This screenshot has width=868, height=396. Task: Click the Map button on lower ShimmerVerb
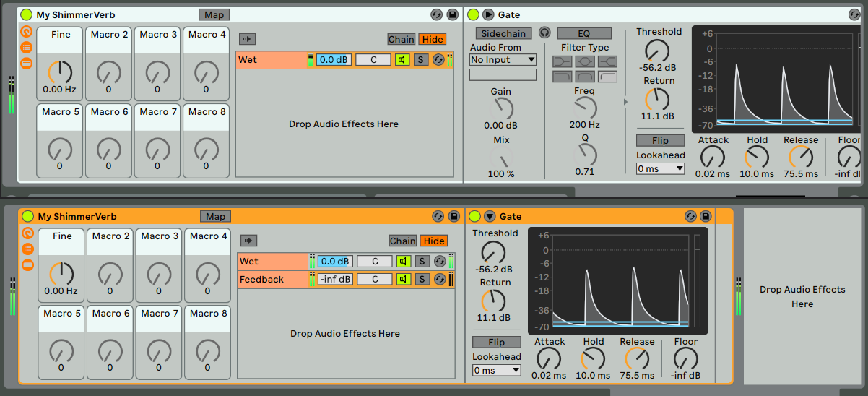coord(215,216)
